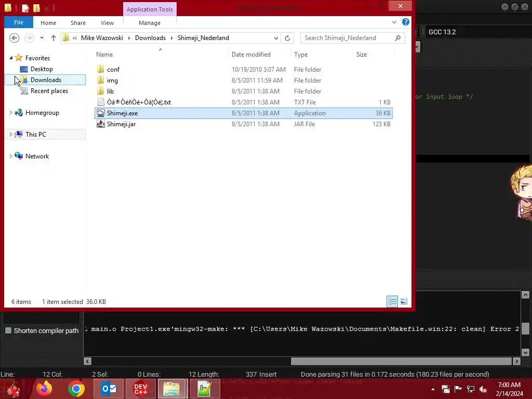This screenshot has width=532, height=399.
Task: Click compiler log scroll up arrow
Action: pos(525,295)
